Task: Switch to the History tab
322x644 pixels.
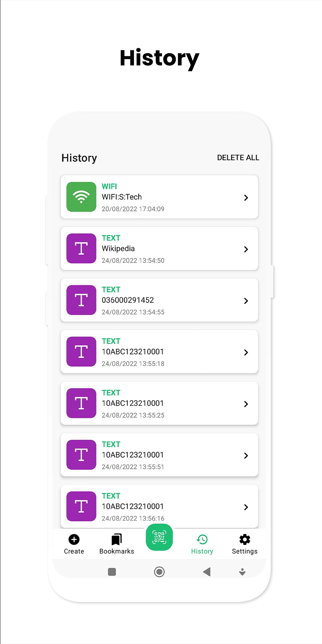Action: click(x=202, y=544)
